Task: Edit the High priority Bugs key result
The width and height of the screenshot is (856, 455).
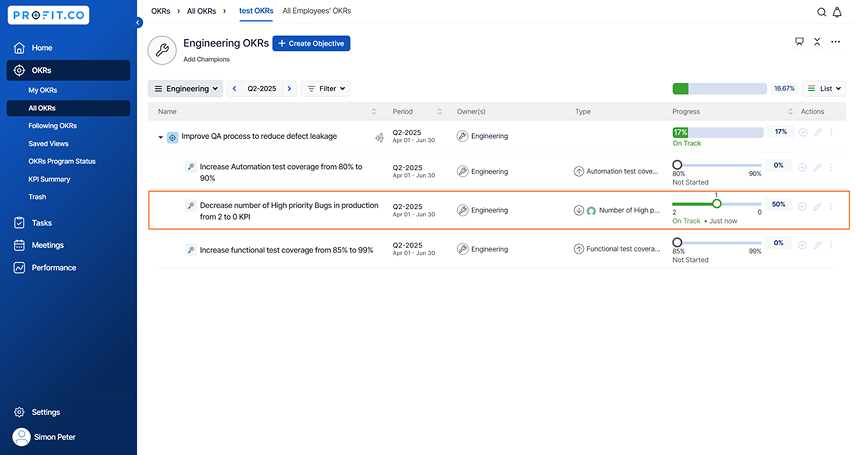Action: click(817, 206)
